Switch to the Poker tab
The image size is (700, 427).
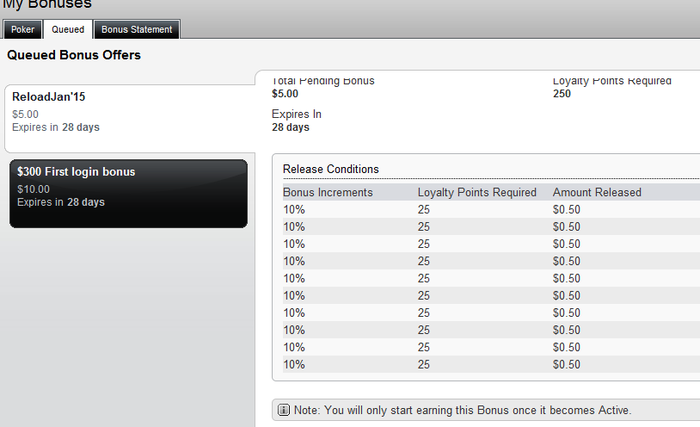click(x=21, y=30)
